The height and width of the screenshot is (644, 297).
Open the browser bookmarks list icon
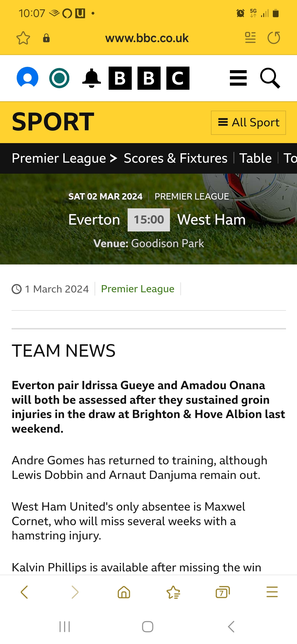tap(173, 592)
